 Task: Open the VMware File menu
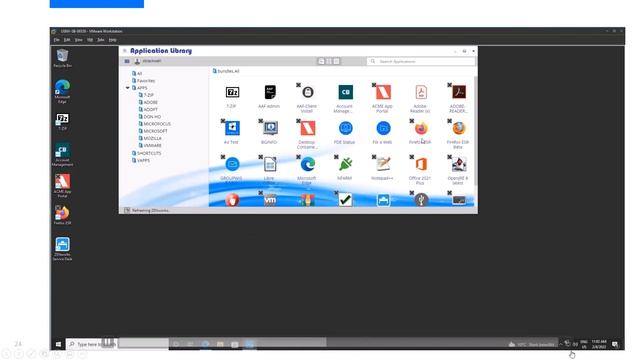click(56, 40)
